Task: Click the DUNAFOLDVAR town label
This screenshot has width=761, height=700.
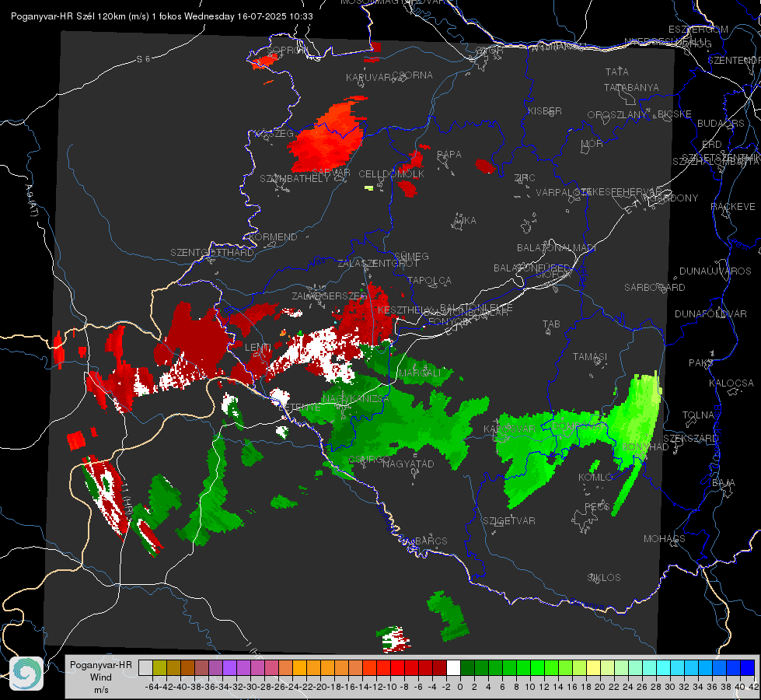Action: (710, 313)
